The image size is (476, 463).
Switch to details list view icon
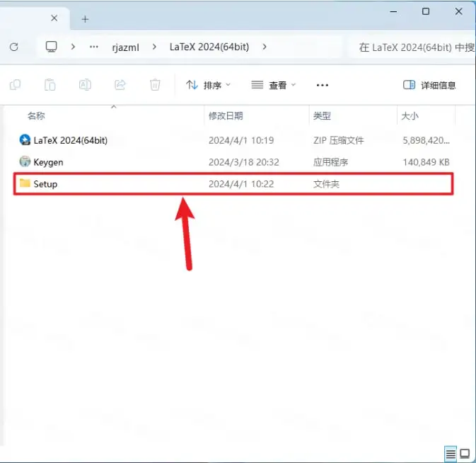451,454
